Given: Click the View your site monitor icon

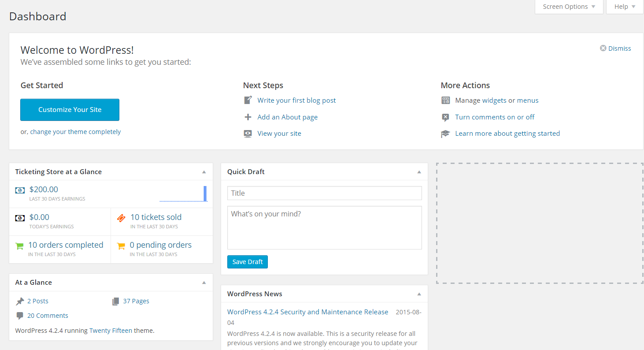Looking at the screenshot, I should pos(248,134).
